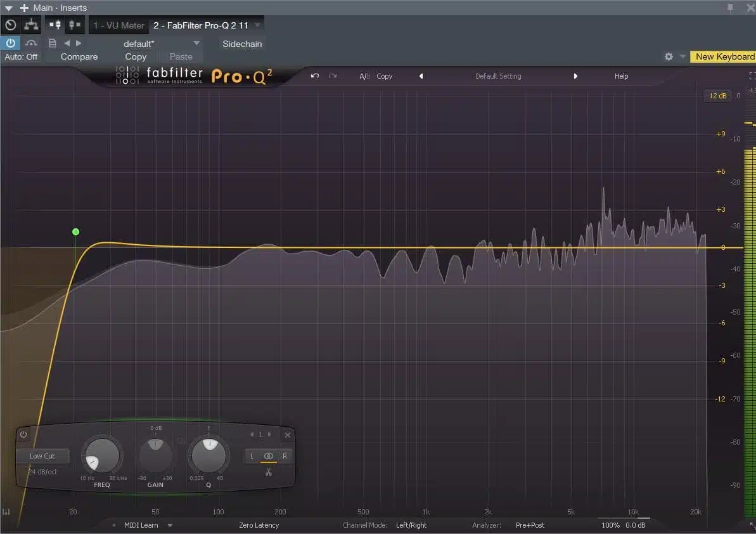Switch to the 1 - VU Meter tab
Image resolution: width=756 pixels, height=534 pixels.
click(119, 25)
